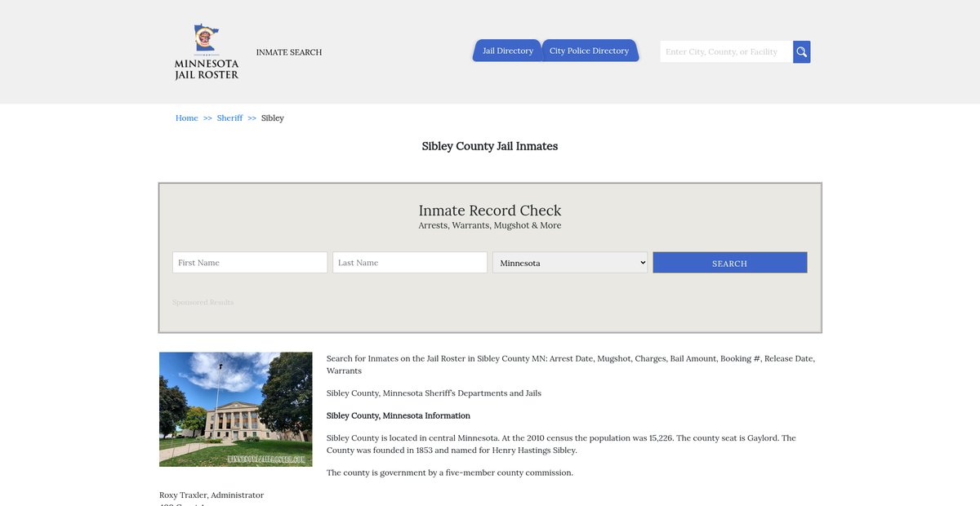
Task: Click the Sibley County Jail Inmates title
Action: coord(490,147)
